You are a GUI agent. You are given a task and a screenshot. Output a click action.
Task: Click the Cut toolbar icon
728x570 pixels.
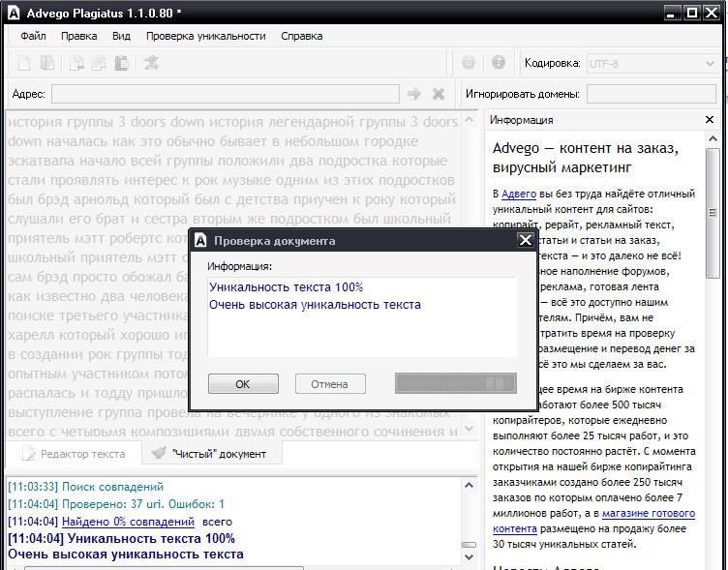pyautogui.click(x=76, y=63)
